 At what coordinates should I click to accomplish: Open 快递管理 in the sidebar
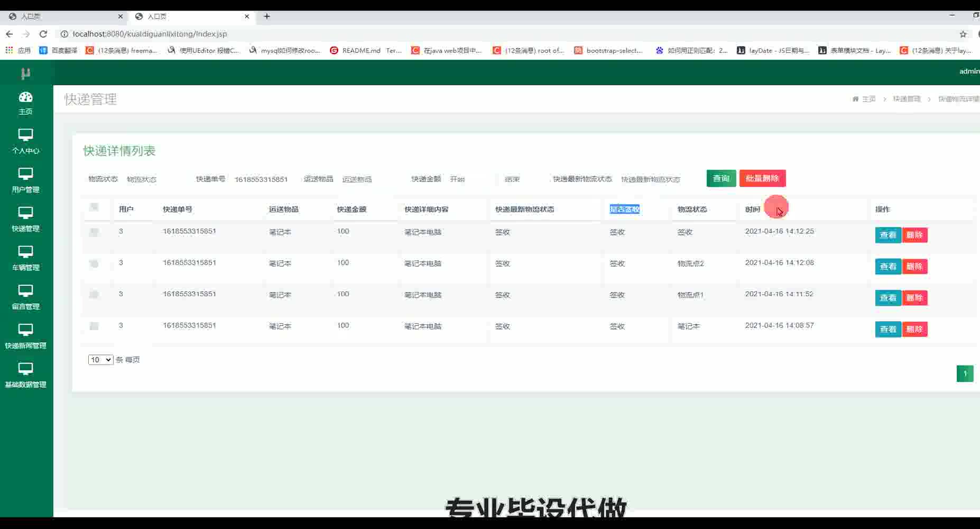point(25,220)
